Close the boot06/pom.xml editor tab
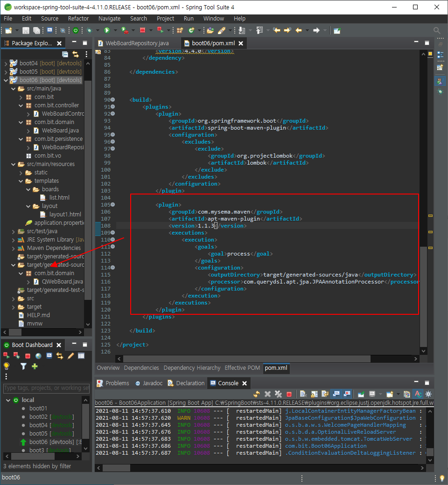This screenshot has height=485, width=448. [241, 43]
